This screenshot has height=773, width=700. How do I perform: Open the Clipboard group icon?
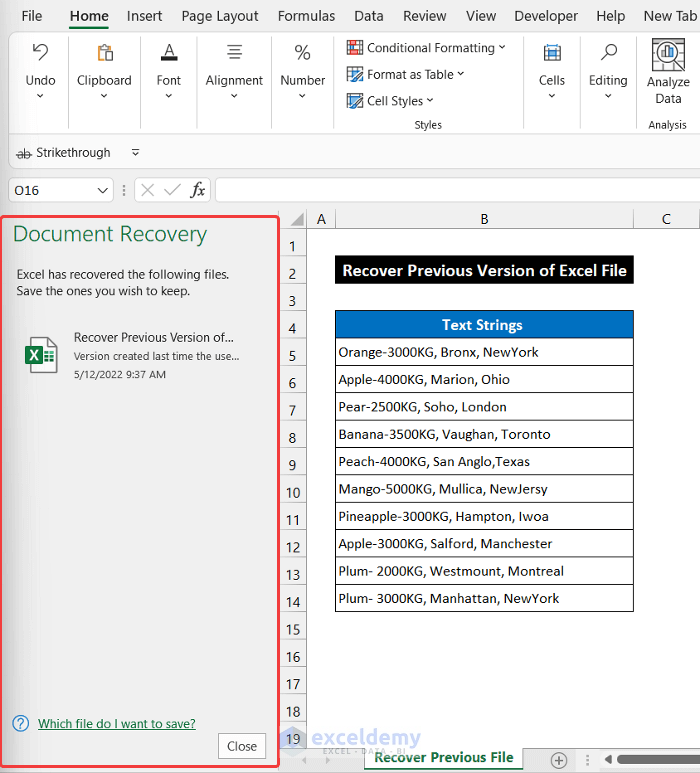click(105, 52)
